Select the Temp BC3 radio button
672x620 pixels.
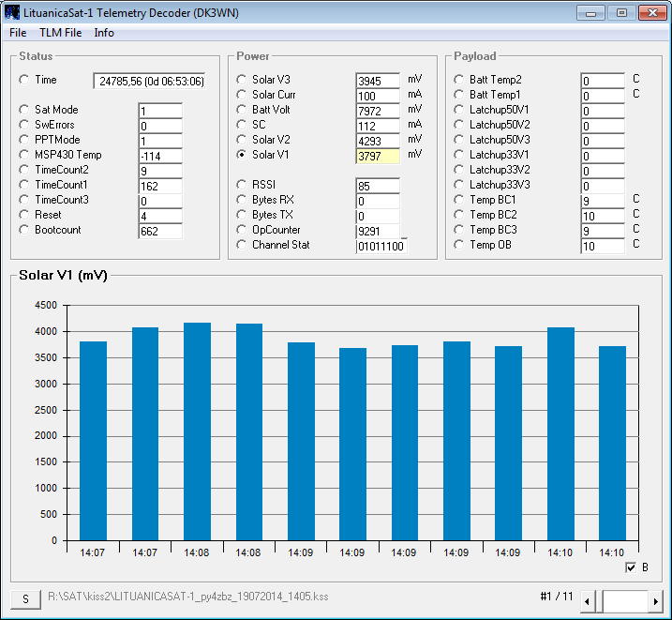point(459,230)
